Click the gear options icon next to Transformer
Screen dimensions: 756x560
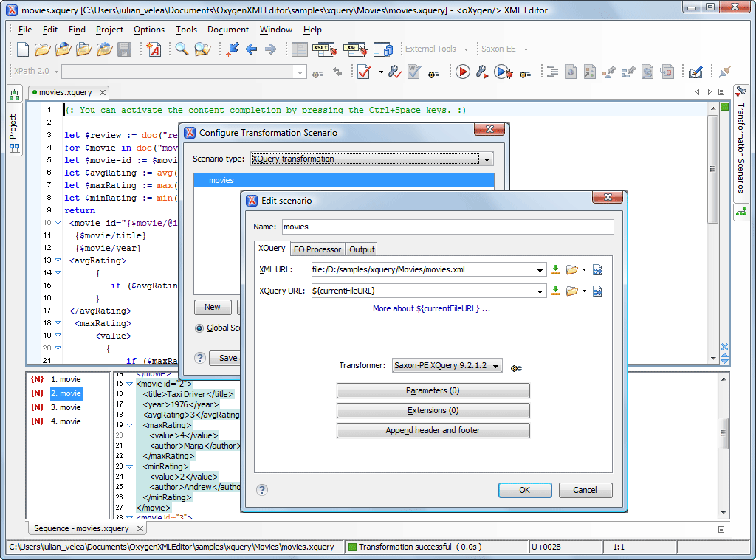click(516, 368)
